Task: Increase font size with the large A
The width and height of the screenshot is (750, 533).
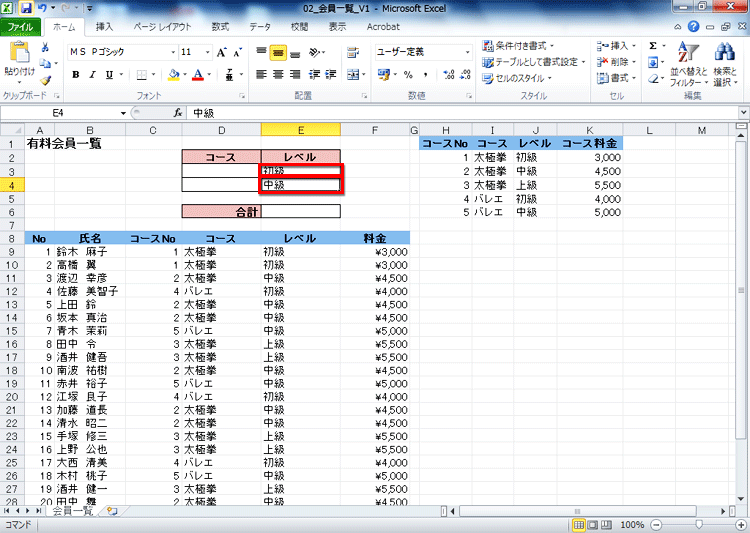Action: click(x=221, y=52)
